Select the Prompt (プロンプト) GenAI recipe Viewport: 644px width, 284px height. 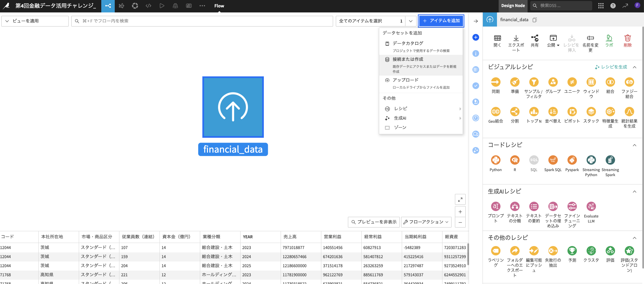(496, 206)
